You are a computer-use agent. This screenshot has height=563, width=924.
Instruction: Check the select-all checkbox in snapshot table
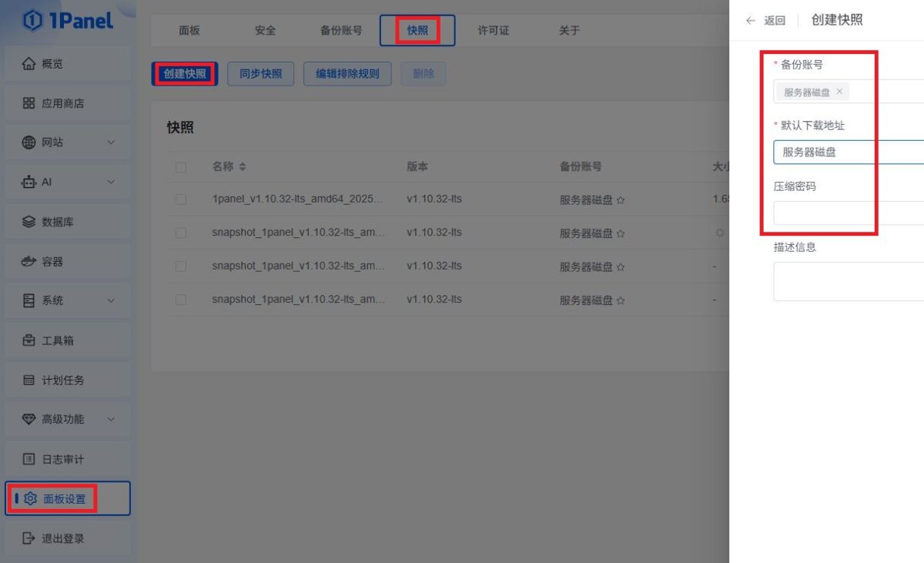coord(181,166)
